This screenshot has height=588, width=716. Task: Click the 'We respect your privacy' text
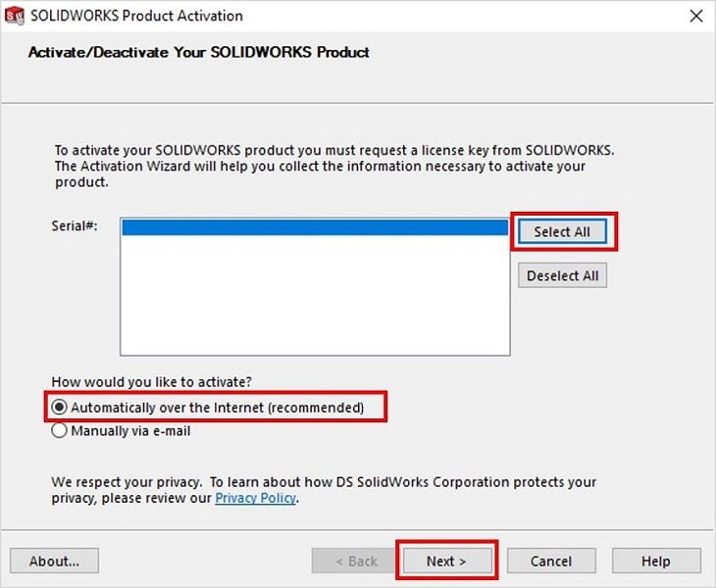pyautogui.click(x=116, y=482)
